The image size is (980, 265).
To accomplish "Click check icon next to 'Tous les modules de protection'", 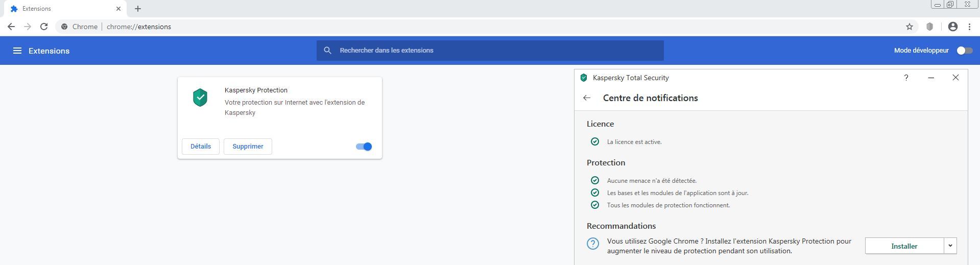I will [595, 205].
